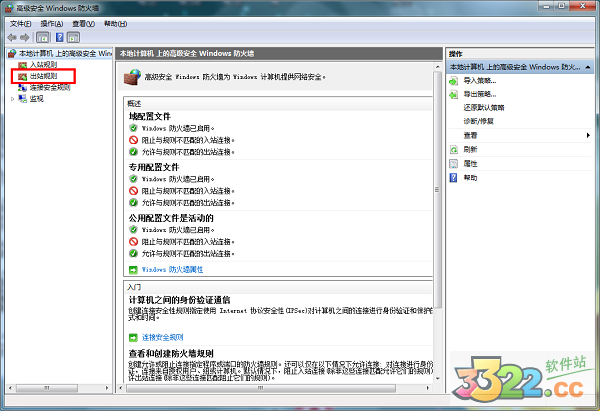
Task: Click 诊断/修复 action
Action: pyautogui.click(x=478, y=121)
